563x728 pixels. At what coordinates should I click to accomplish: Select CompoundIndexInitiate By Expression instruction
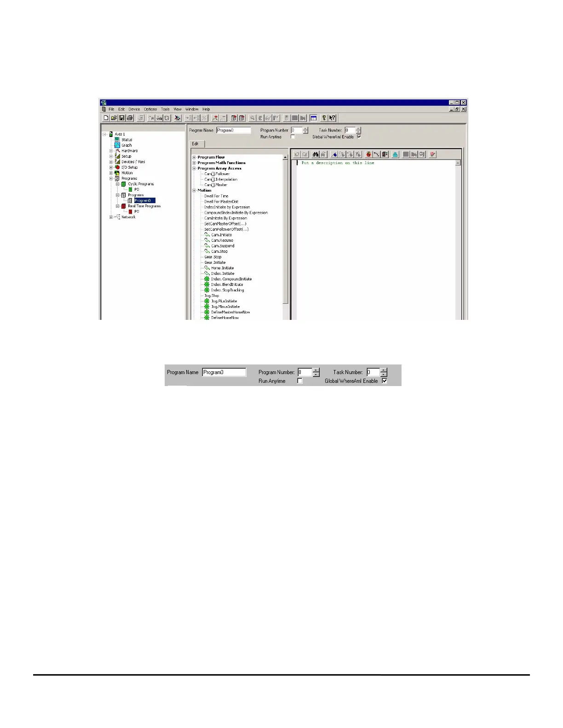(236, 213)
